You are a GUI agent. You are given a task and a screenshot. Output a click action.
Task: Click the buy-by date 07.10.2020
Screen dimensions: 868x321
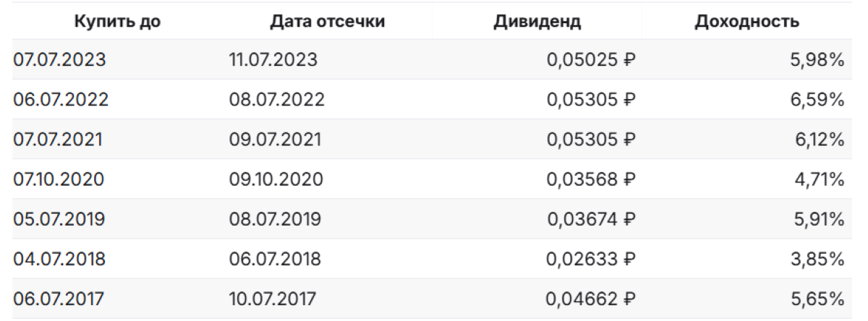[x=59, y=179]
